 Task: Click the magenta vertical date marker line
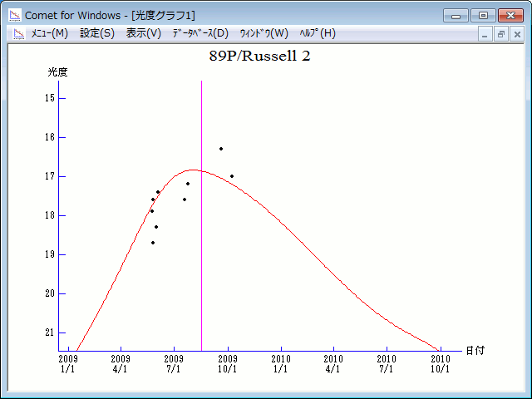(x=201, y=249)
